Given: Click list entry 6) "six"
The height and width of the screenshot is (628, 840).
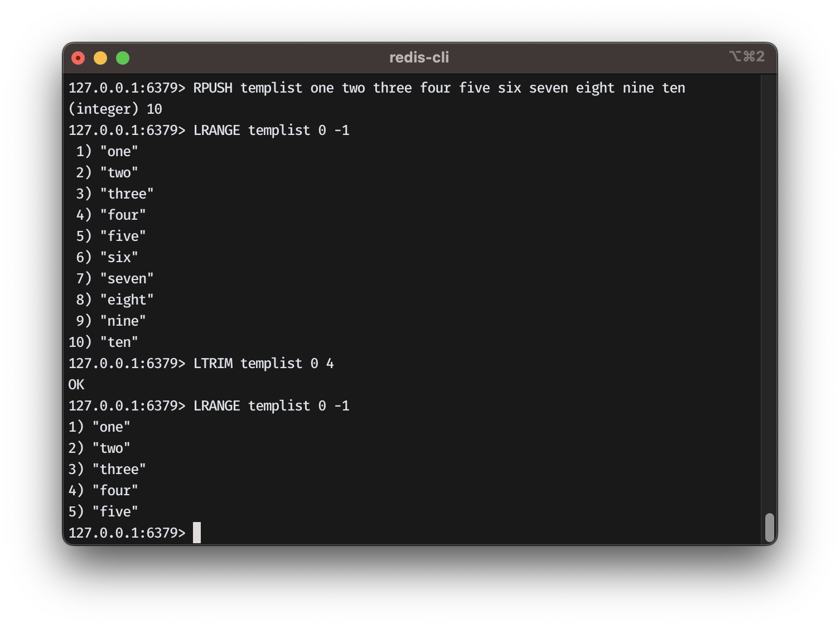Looking at the screenshot, I should click(107, 258).
